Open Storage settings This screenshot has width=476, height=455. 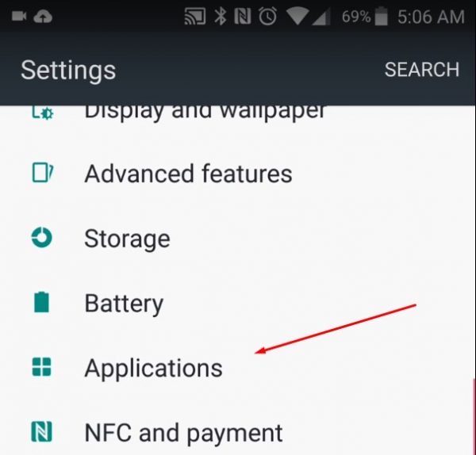[238, 239]
